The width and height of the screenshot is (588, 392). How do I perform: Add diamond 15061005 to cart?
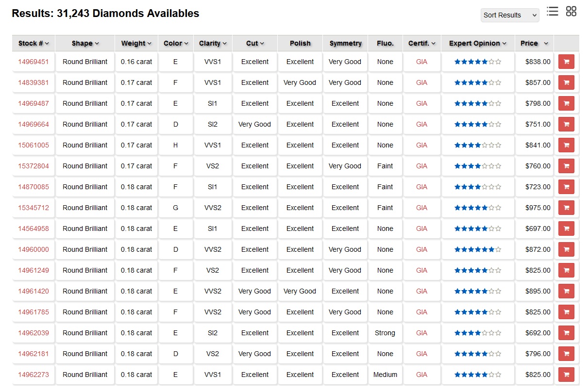566,145
